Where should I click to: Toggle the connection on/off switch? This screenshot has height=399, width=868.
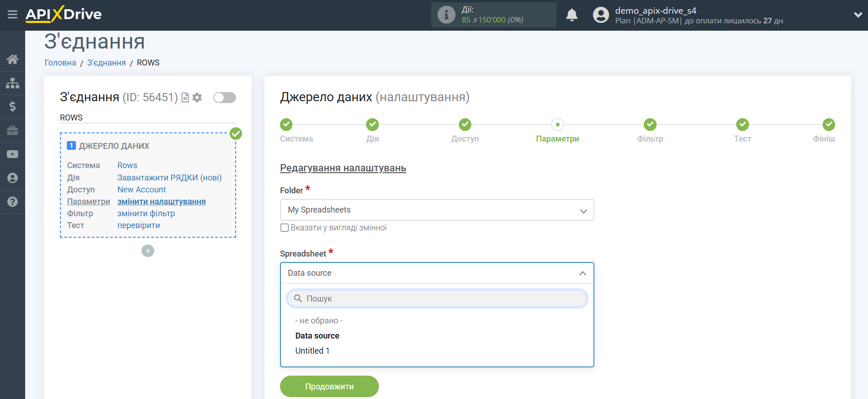(225, 98)
